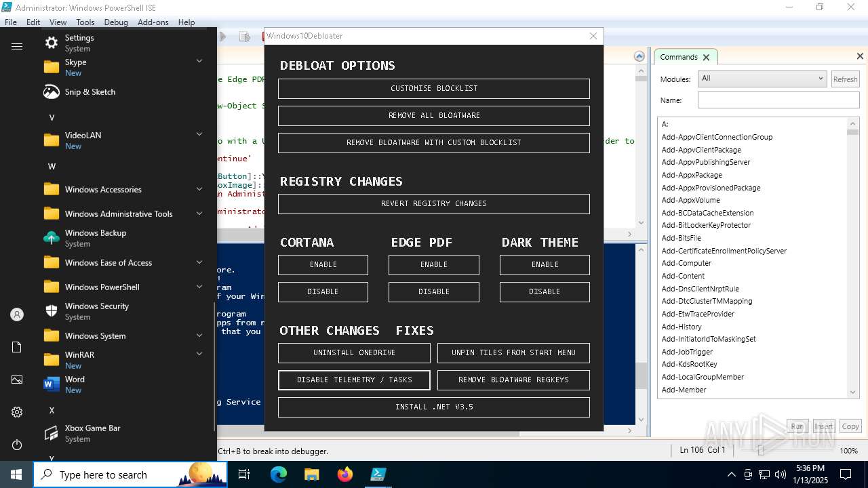Click Customise Blocklist button

point(434,88)
